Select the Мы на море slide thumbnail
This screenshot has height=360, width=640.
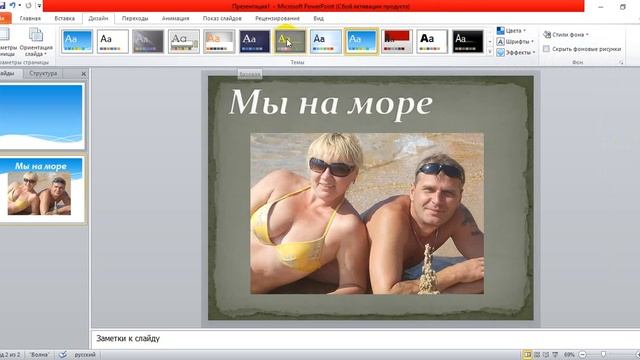coord(42,190)
